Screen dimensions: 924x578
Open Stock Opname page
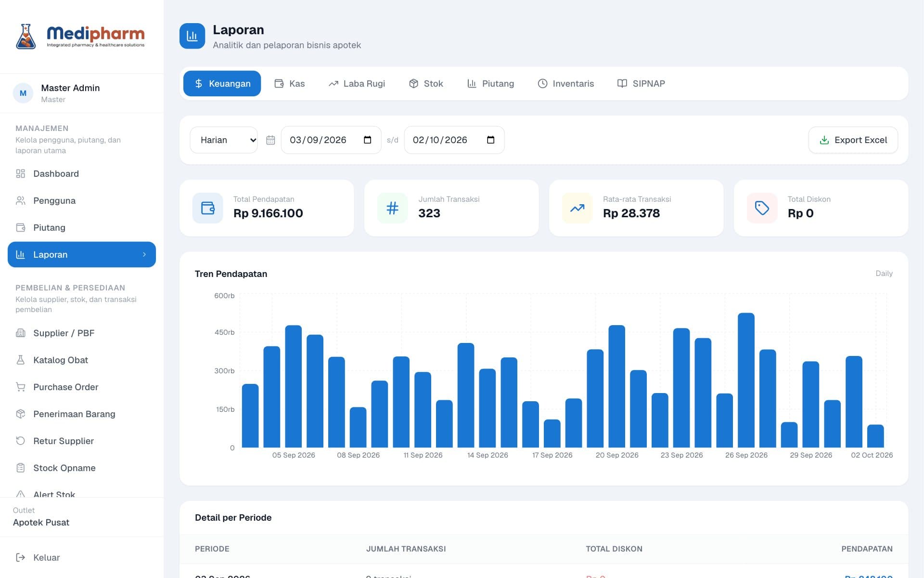82,468
